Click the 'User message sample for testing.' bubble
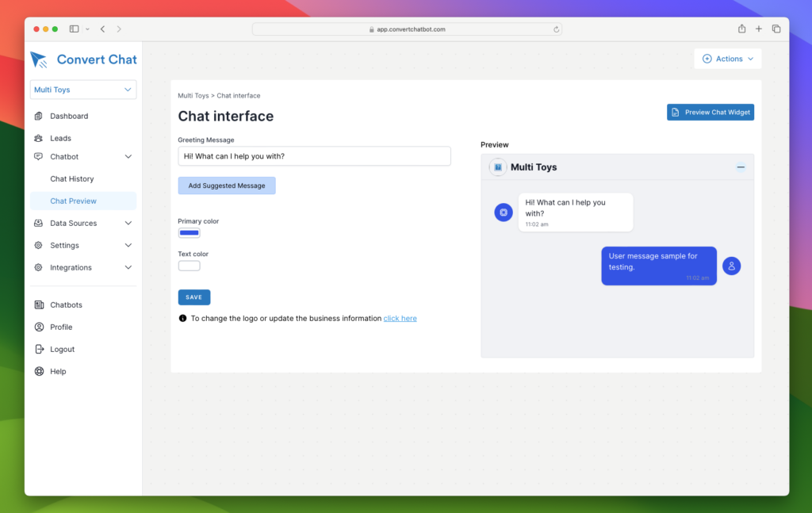Screen dimensions: 812x513 [x=659, y=266]
